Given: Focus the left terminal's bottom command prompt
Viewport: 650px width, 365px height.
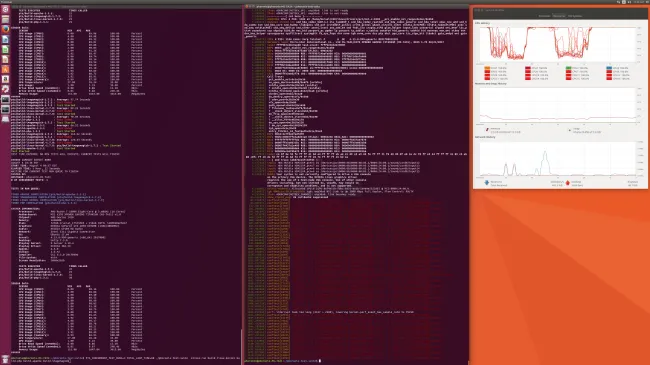Looking at the screenshot, I should 125,359.
